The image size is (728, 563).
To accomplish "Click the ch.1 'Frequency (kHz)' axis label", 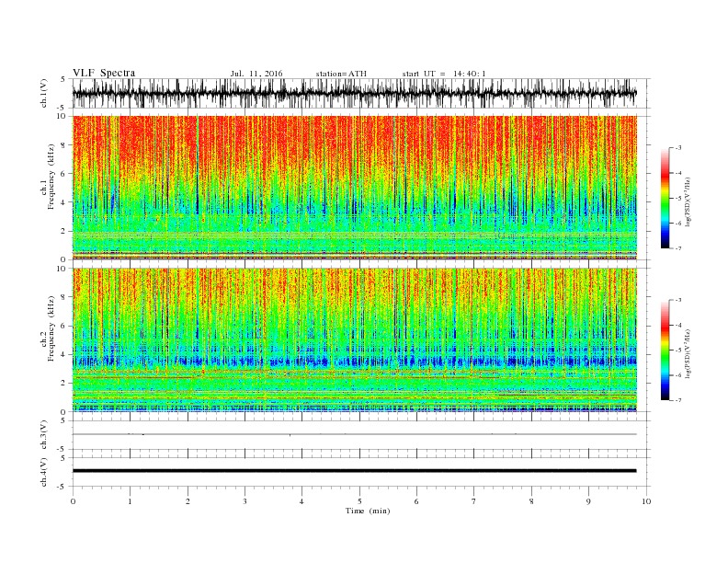I will [51, 177].
